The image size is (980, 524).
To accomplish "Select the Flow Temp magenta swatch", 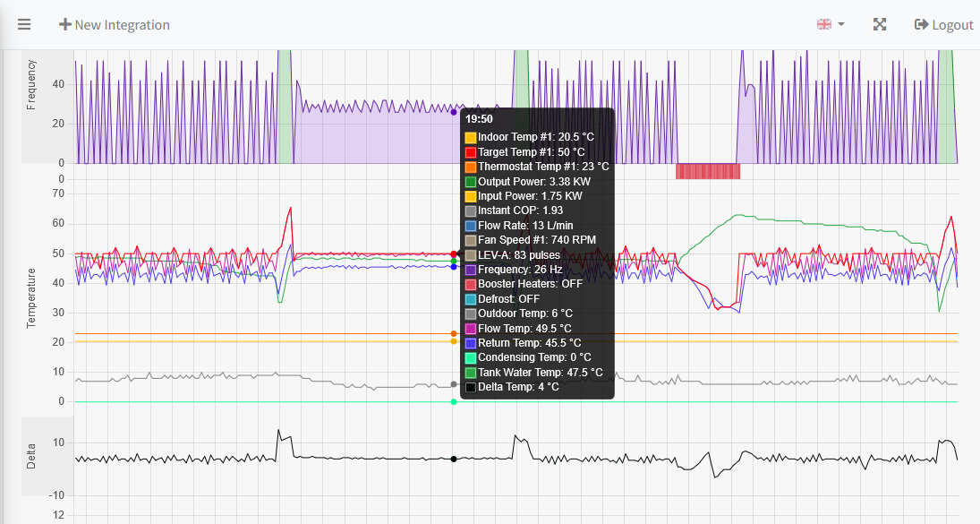I will click(471, 328).
